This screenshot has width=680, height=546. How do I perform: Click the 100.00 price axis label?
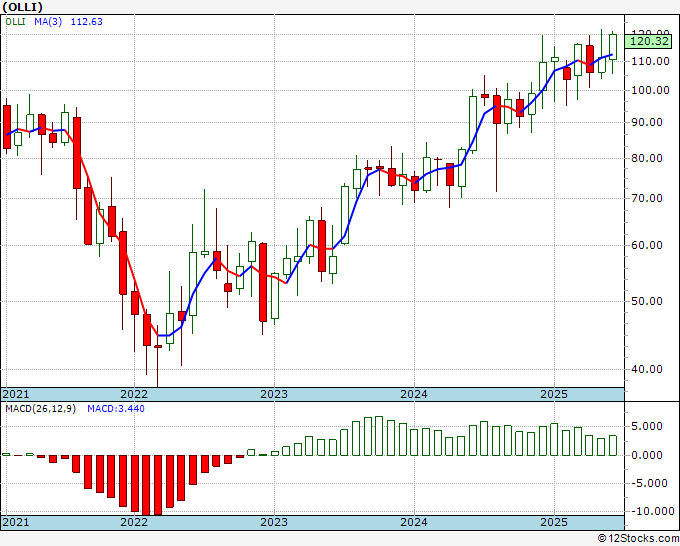click(x=650, y=90)
